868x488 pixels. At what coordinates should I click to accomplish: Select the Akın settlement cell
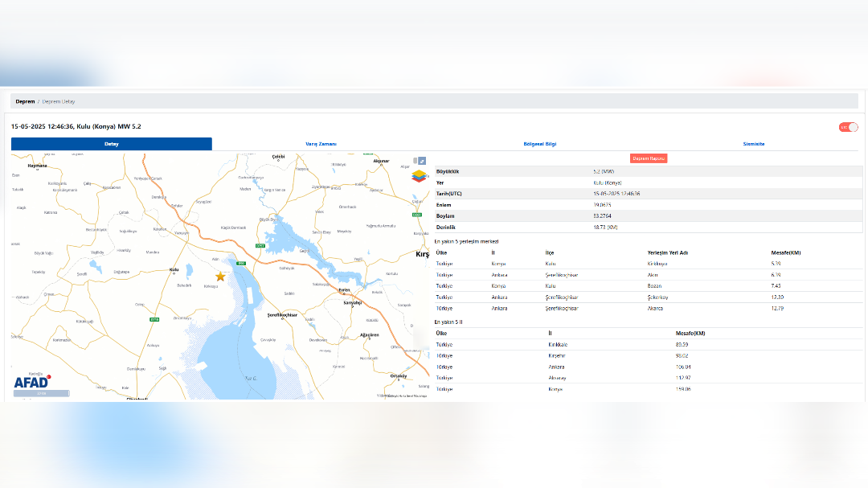[x=653, y=275]
